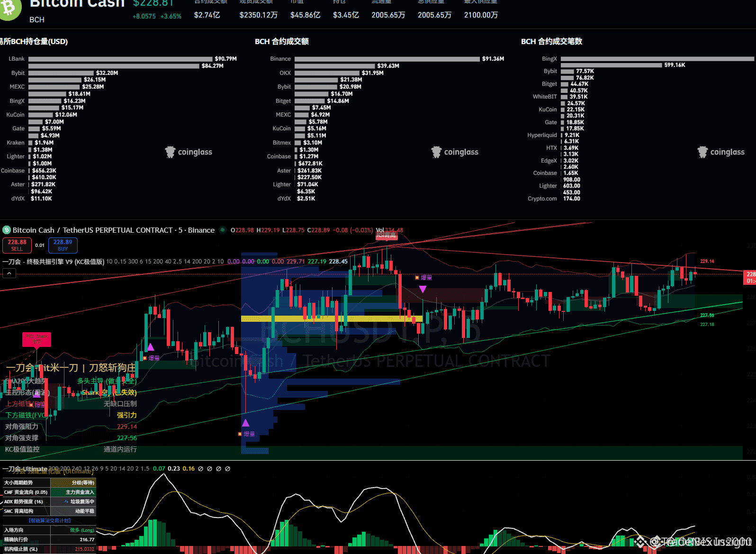Click the LBank $90.79M open interest bar
The height and width of the screenshot is (554, 756).
[x=120, y=59]
